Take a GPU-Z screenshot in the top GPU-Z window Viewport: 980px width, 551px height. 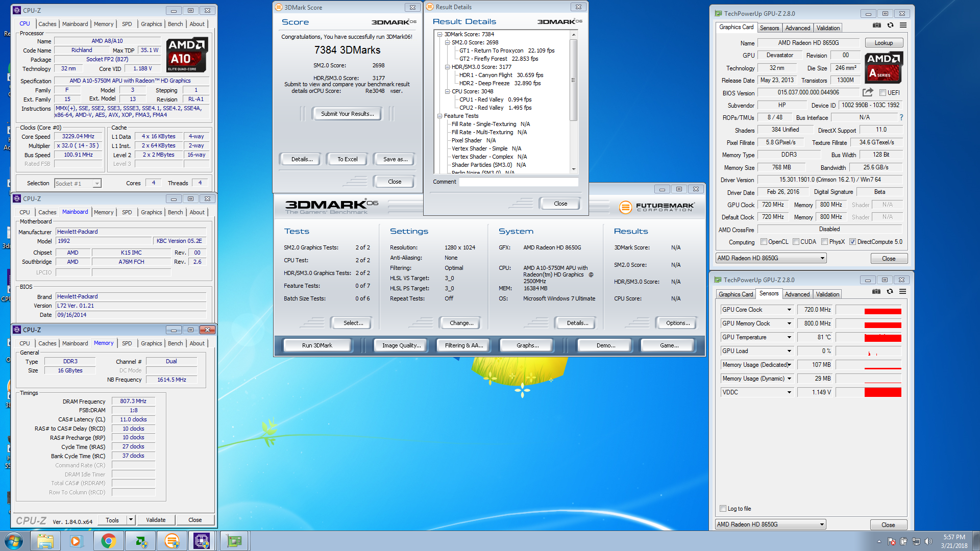click(x=876, y=25)
